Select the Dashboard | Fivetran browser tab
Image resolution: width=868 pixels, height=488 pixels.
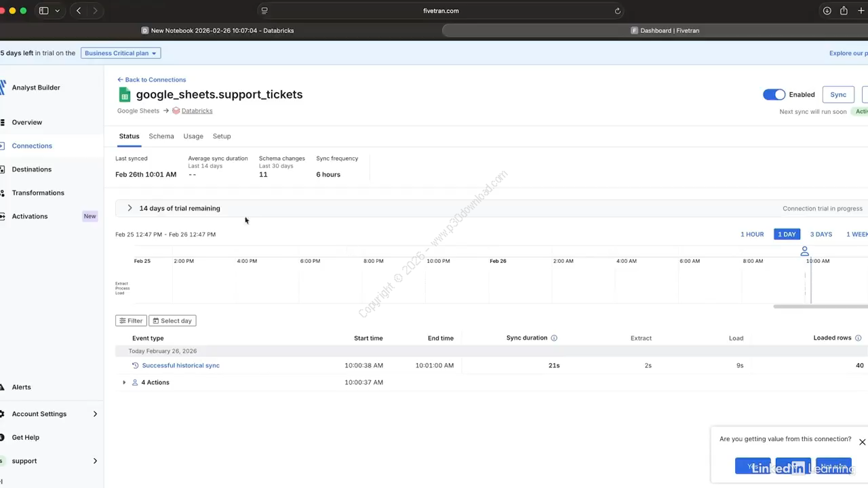tap(665, 30)
